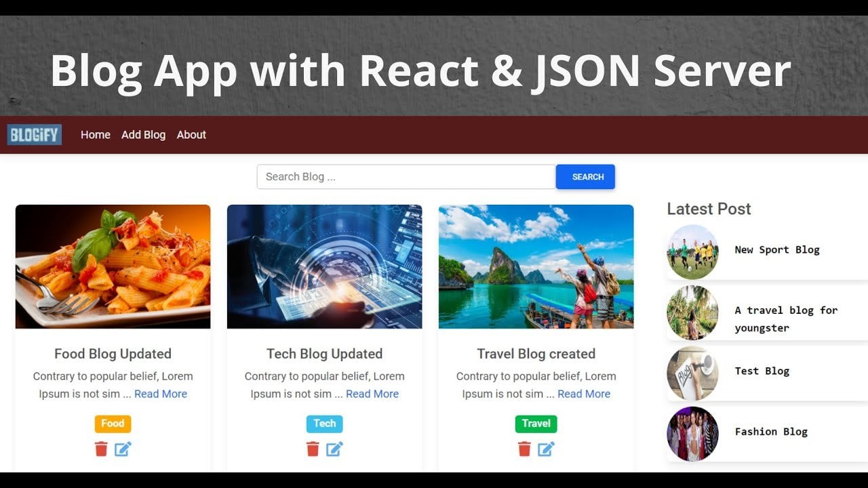Open the Add Blog page
The image size is (868, 488).
tap(143, 135)
